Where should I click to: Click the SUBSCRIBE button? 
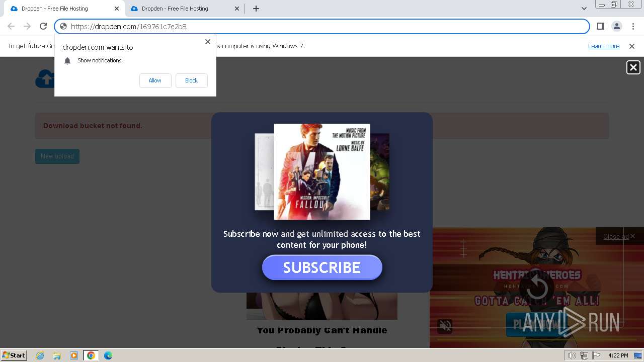[x=322, y=267]
